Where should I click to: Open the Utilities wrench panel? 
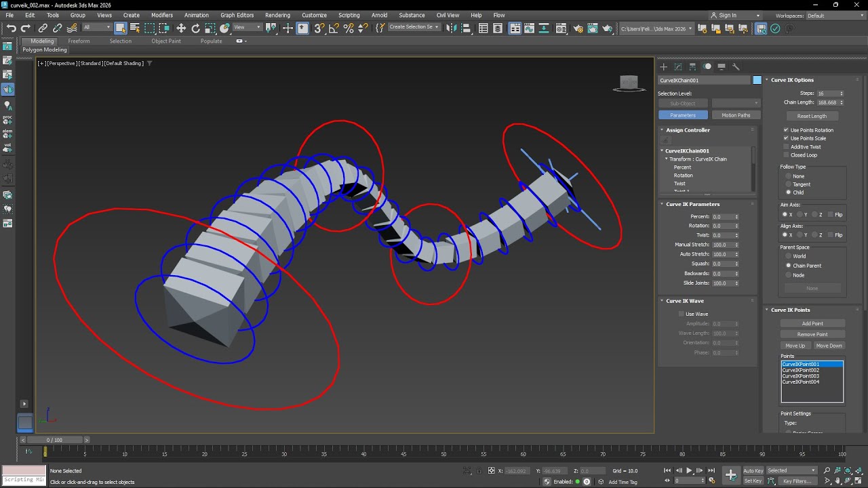coord(736,66)
